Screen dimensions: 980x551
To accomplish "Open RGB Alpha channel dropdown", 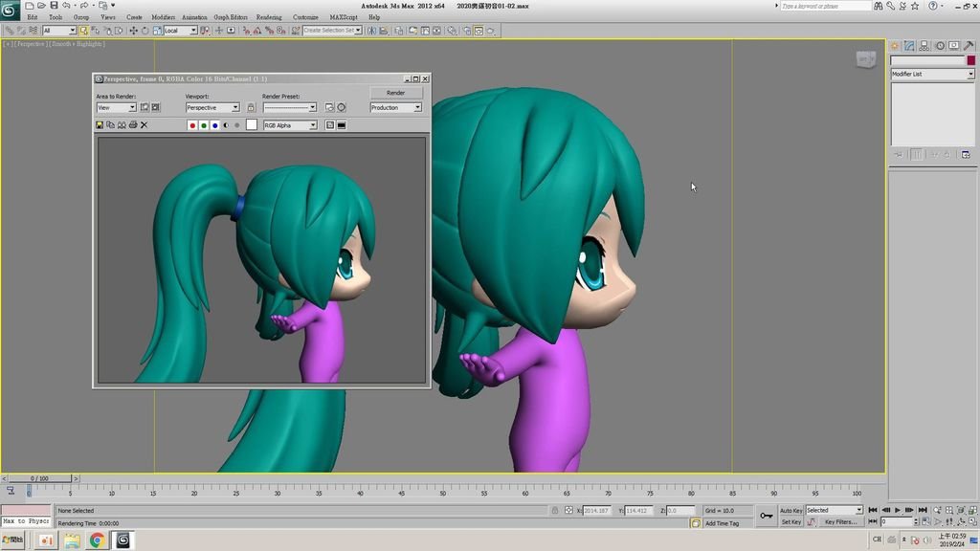I will pyautogui.click(x=290, y=125).
